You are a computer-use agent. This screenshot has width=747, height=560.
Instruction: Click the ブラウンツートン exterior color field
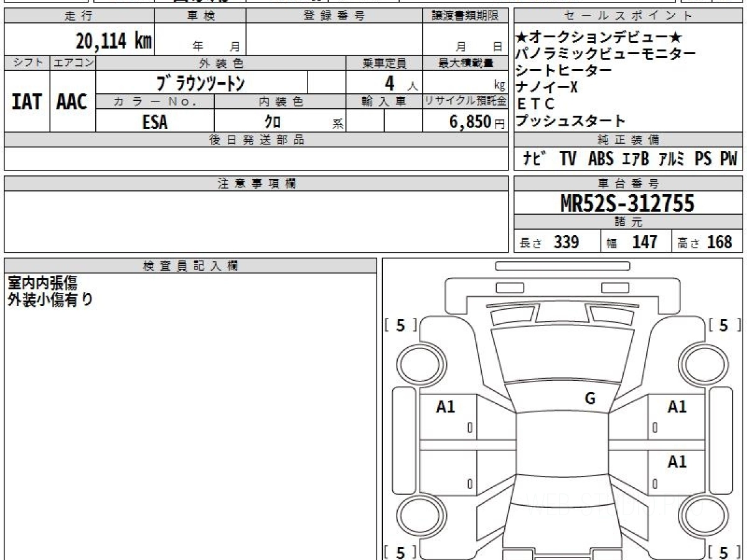(x=202, y=82)
